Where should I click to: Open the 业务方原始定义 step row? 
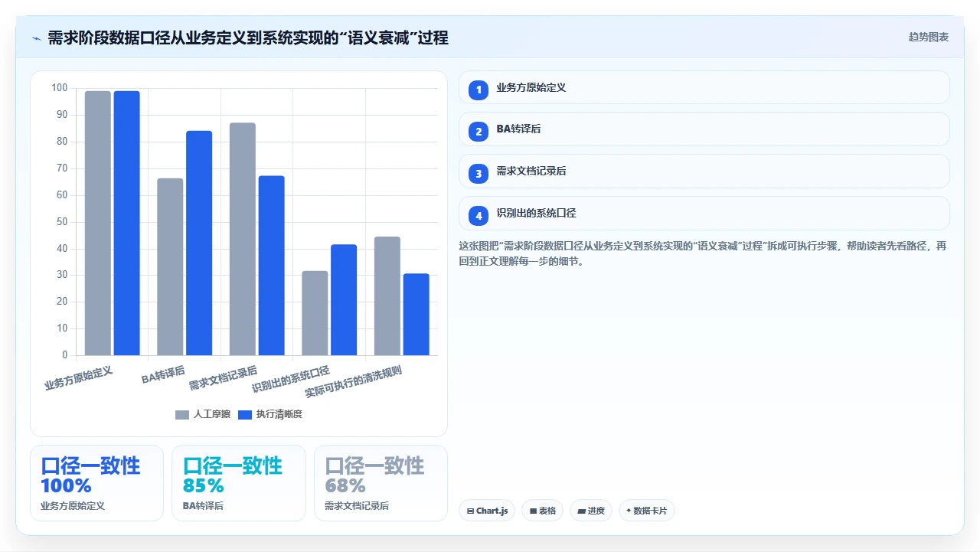[704, 87]
